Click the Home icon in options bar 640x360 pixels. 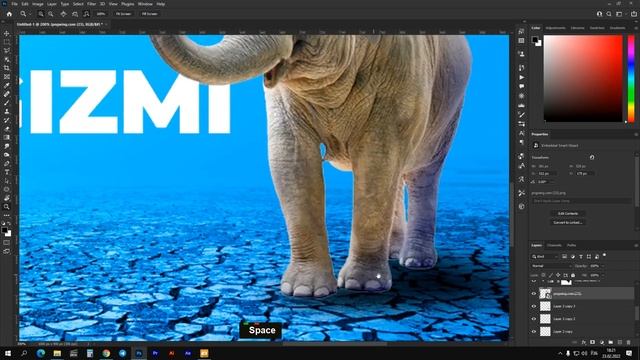click(x=9, y=14)
